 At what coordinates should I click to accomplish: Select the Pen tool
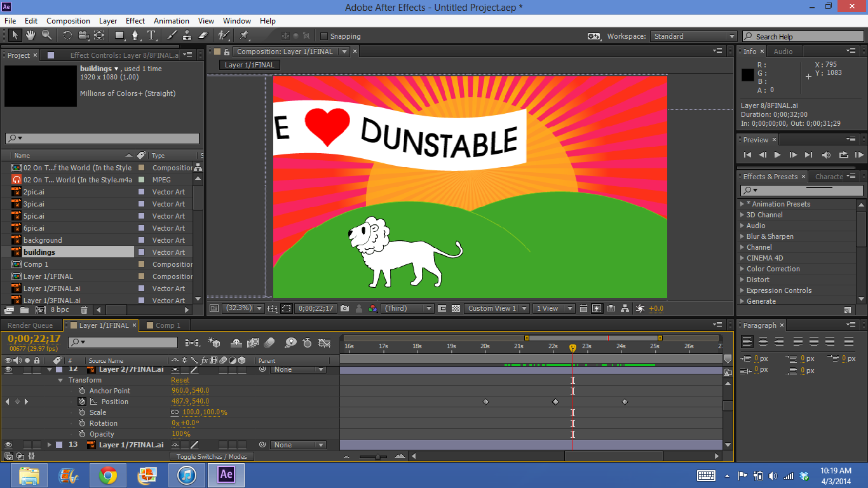pyautogui.click(x=136, y=36)
